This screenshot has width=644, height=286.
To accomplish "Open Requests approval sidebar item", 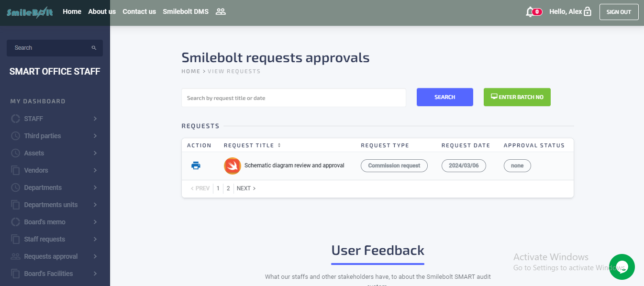I will (54, 256).
